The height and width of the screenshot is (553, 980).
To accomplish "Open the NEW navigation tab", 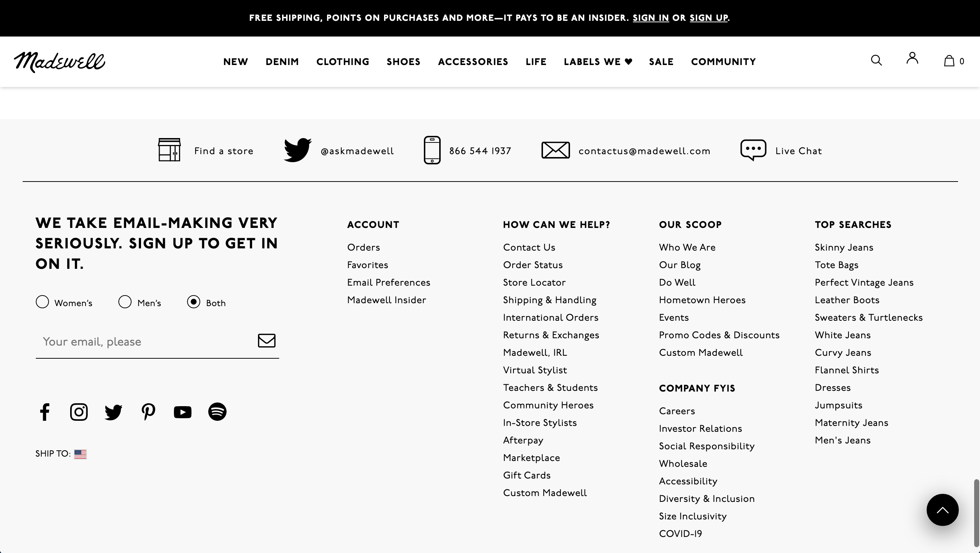I will (236, 62).
